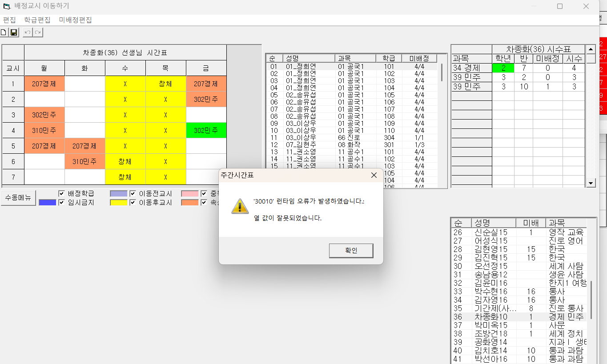607x364 pixels.
Task: Confirm the error with 확인 button
Action: 351,251
